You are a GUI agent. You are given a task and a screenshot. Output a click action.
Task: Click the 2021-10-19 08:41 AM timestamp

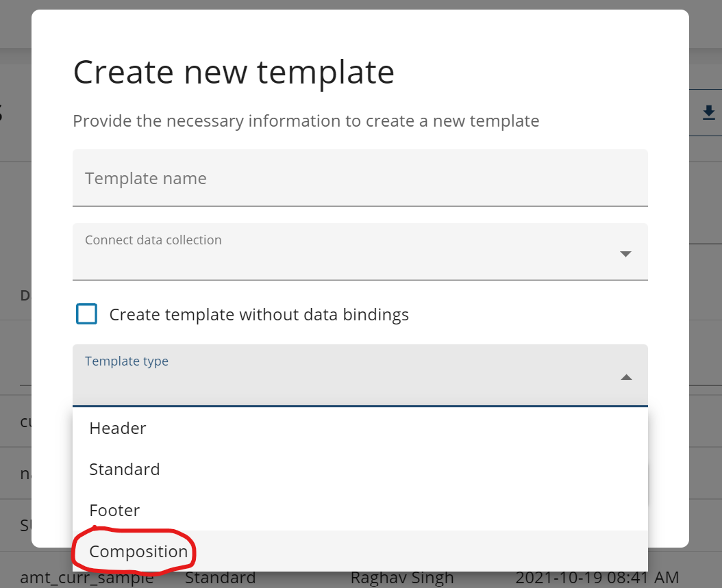coord(597,578)
